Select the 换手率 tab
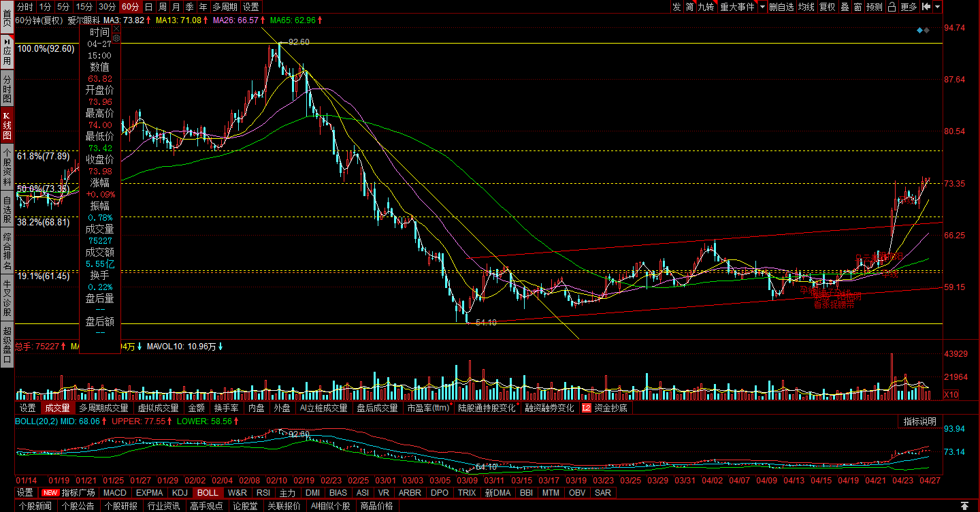The width and height of the screenshot is (980, 512). click(x=226, y=409)
